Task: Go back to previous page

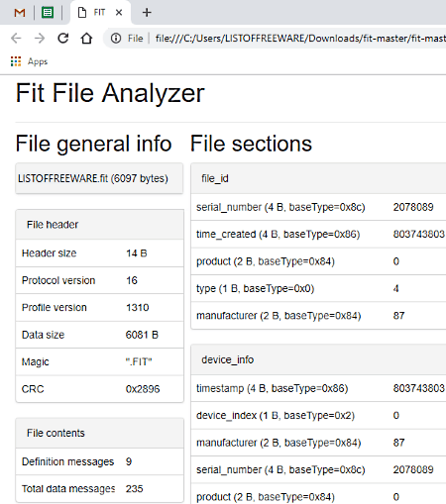Action: click(16, 39)
